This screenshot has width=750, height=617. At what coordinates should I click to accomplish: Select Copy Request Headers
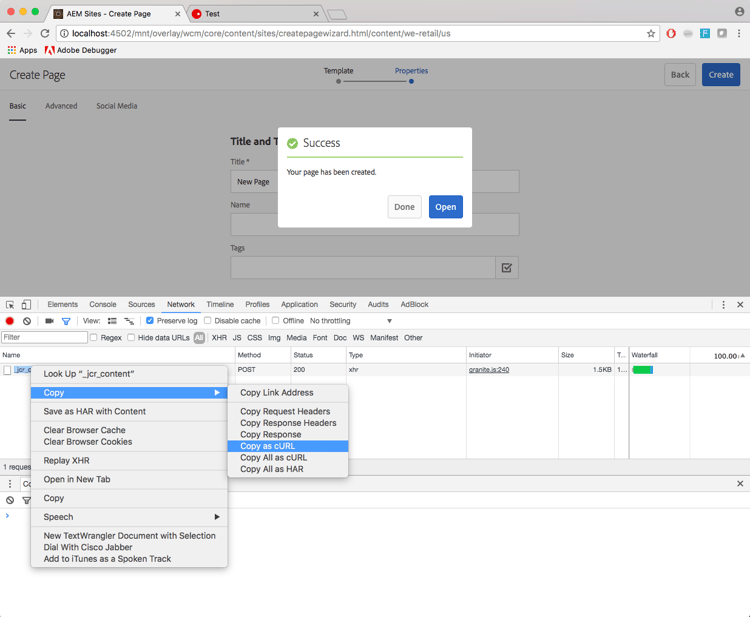[x=288, y=411]
